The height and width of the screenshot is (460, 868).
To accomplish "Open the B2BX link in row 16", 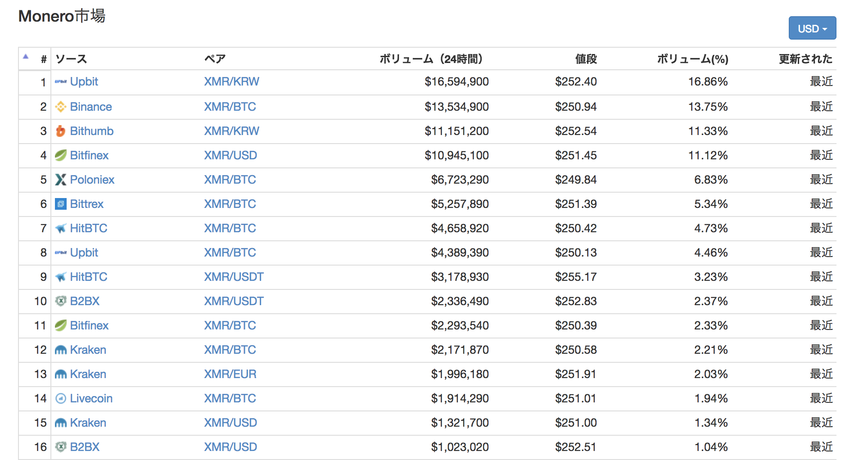I will click(x=85, y=447).
